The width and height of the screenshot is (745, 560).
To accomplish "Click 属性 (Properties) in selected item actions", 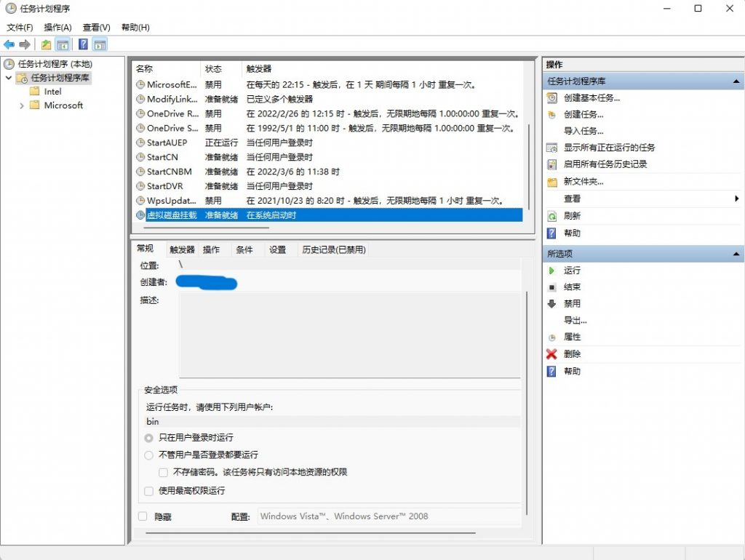I will coord(572,337).
